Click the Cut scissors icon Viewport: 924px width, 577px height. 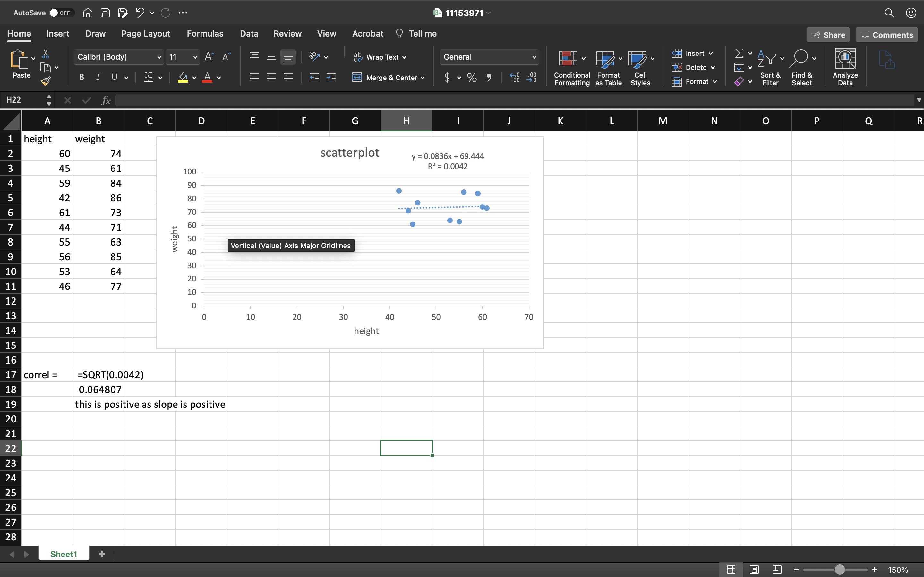pos(46,54)
